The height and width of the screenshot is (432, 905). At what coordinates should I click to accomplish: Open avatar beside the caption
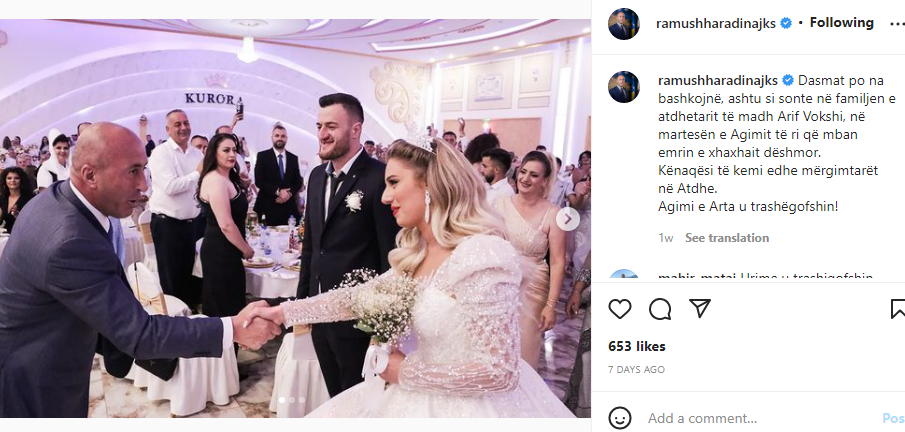(x=624, y=87)
